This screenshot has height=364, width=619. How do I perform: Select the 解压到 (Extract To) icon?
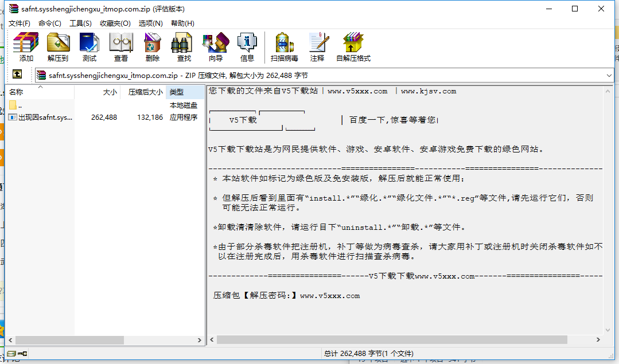(x=57, y=46)
